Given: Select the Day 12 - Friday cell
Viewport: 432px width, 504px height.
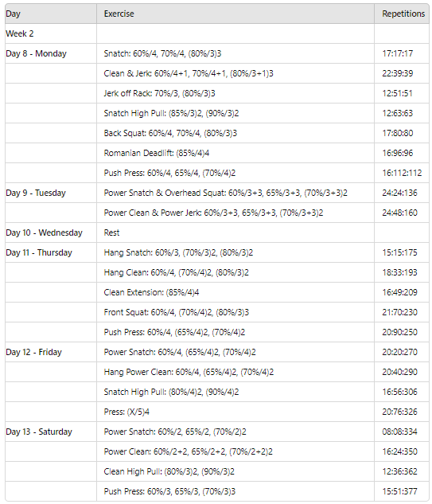Looking at the screenshot, I should (51, 352).
